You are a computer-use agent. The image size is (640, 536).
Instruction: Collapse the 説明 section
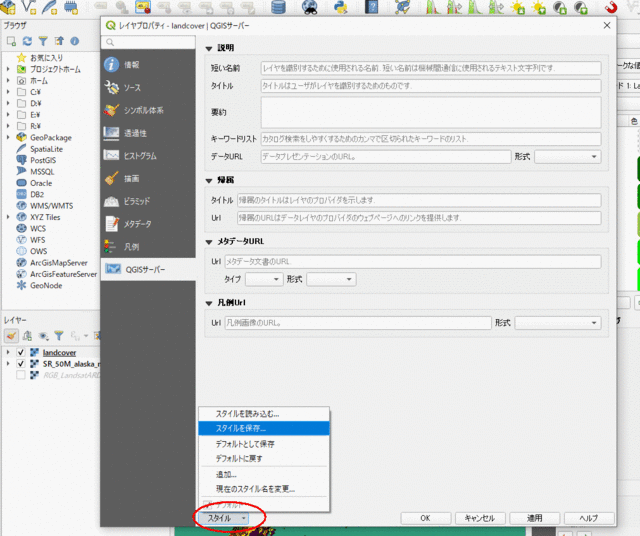click(x=209, y=49)
